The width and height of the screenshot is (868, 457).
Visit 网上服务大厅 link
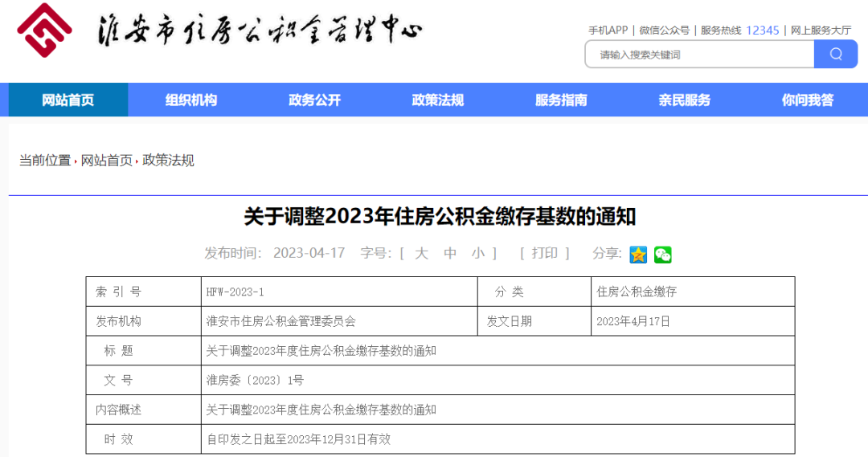click(821, 31)
